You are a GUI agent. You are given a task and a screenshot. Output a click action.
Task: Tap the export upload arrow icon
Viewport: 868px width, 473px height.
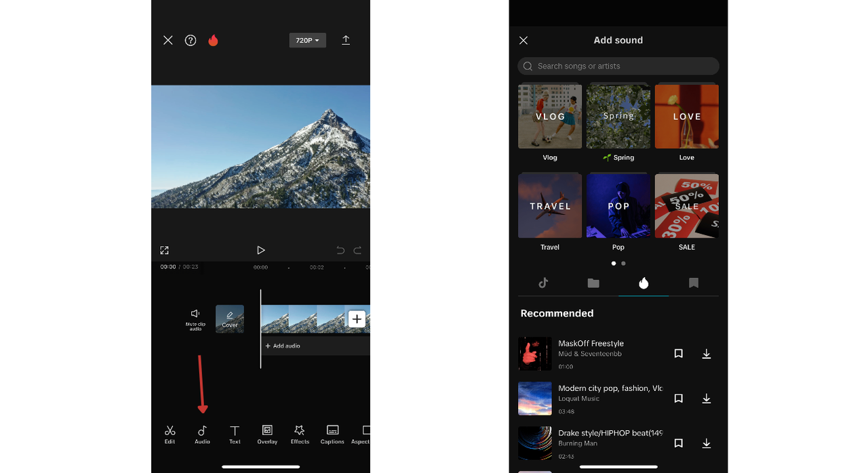coord(346,41)
